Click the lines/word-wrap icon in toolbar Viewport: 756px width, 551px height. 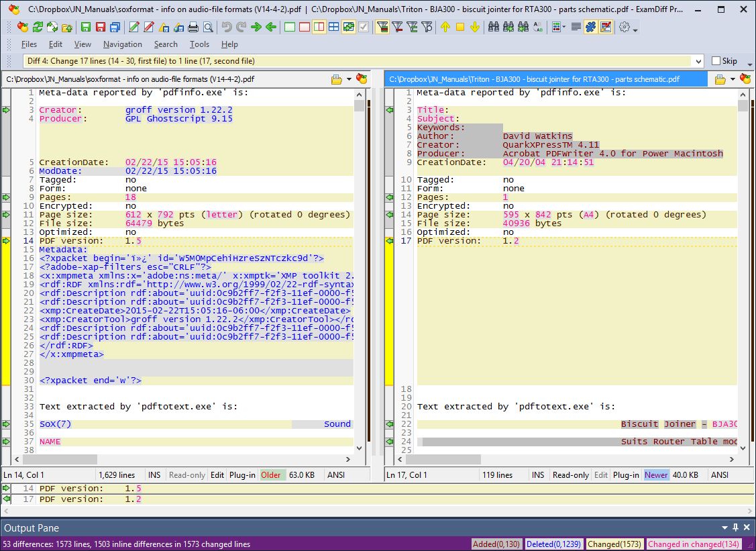576,27
